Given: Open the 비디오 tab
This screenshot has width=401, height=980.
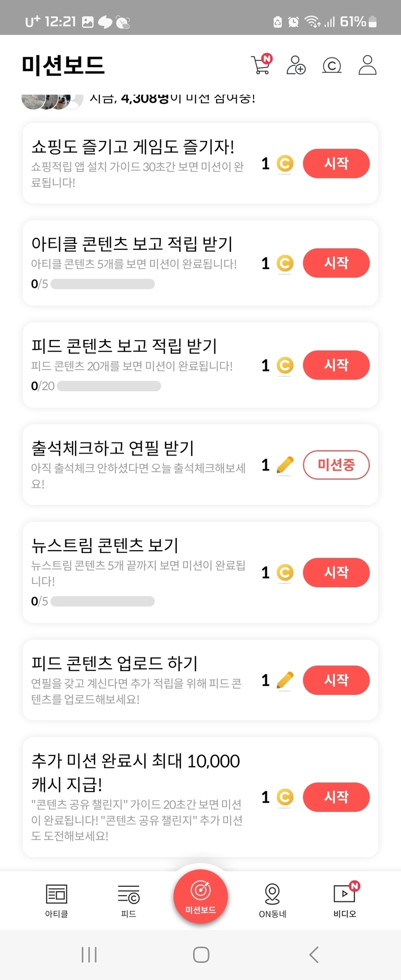Looking at the screenshot, I should click(x=345, y=900).
